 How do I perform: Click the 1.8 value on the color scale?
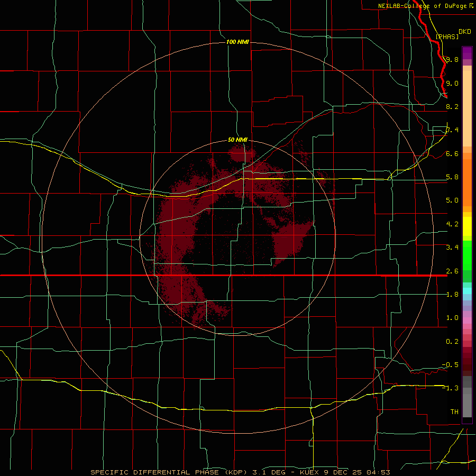point(452,295)
